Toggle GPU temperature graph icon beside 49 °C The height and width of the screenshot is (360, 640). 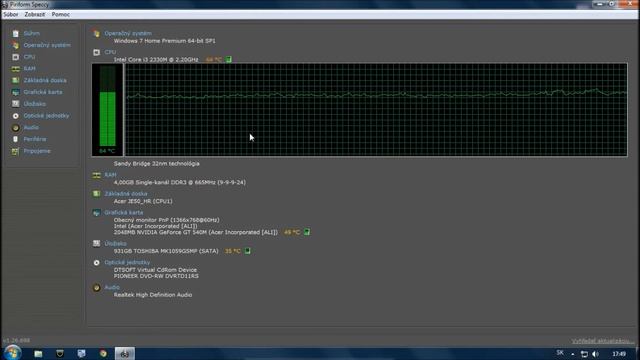pos(307,232)
